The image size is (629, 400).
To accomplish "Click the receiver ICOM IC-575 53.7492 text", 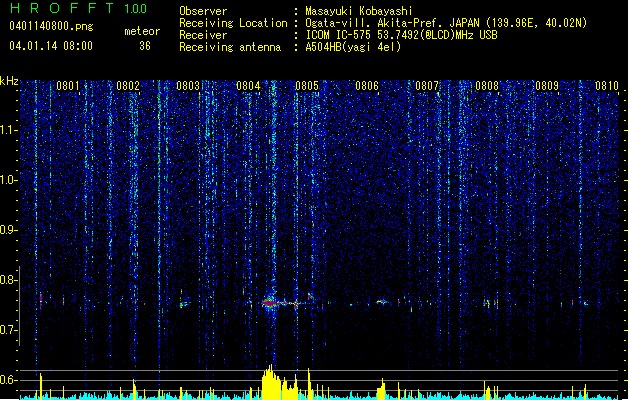I will (401, 35).
